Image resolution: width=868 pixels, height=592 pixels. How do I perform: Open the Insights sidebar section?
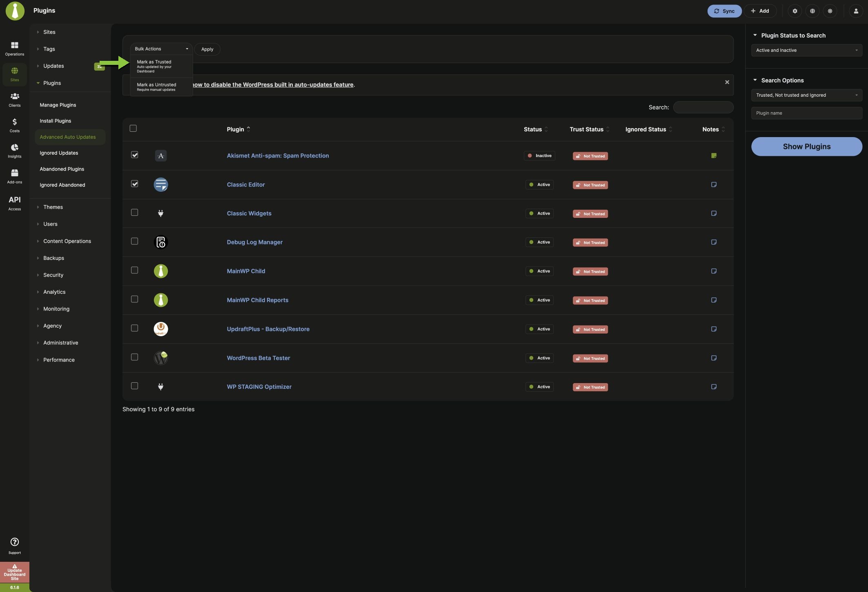[x=15, y=151]
